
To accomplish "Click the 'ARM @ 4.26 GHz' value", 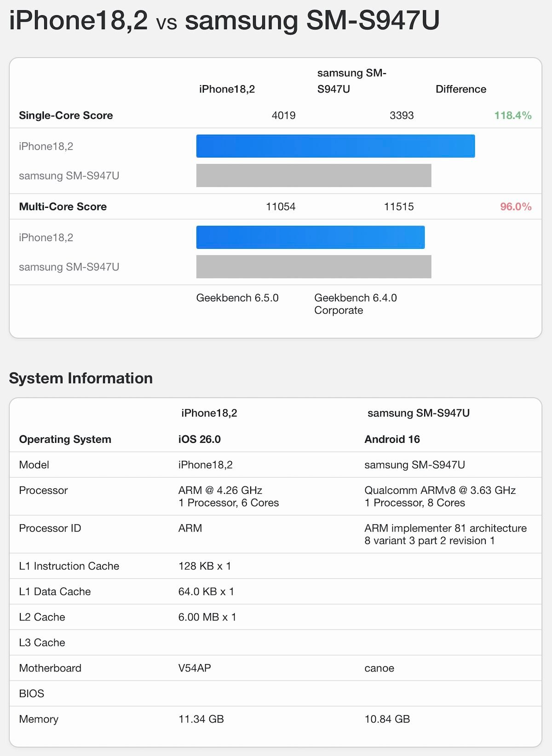I will tap(220, 490).
